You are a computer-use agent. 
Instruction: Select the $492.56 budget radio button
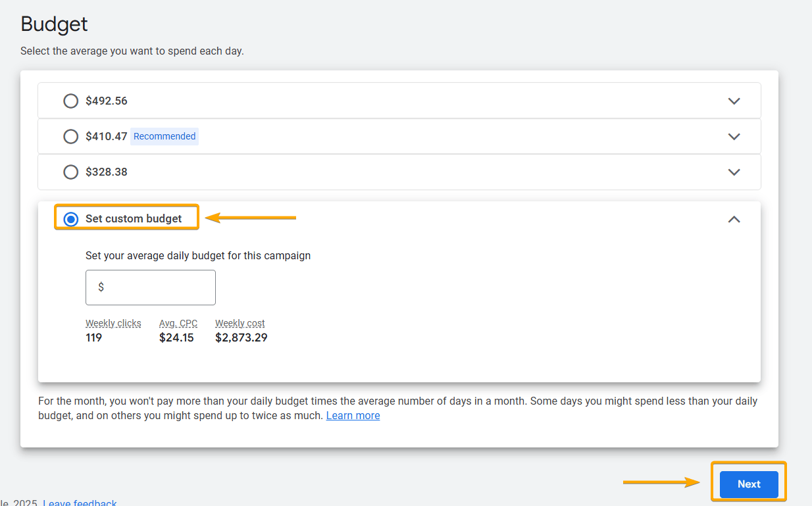(x=70, y=101)
